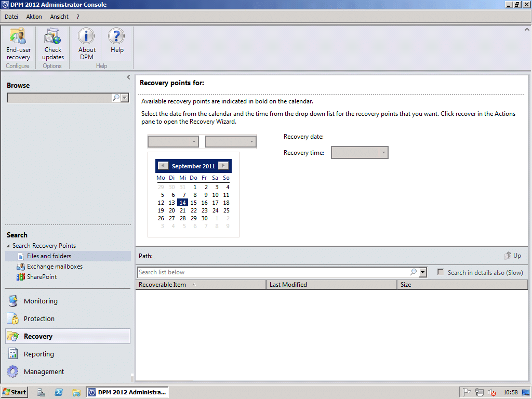The image size is (532, 399).
Task: Collapse the ribbon with top-right arrow
Action: (x=527, y=29)
